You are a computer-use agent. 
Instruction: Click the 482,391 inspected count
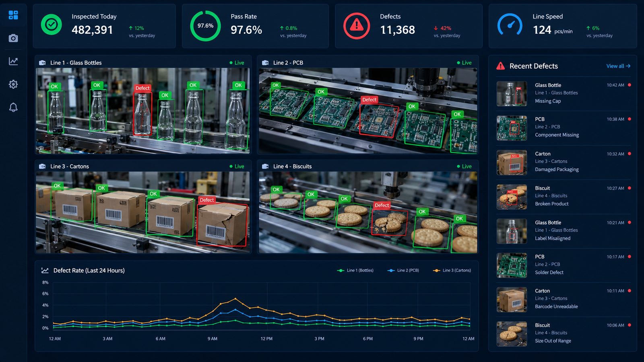click(x=92, y=30)
